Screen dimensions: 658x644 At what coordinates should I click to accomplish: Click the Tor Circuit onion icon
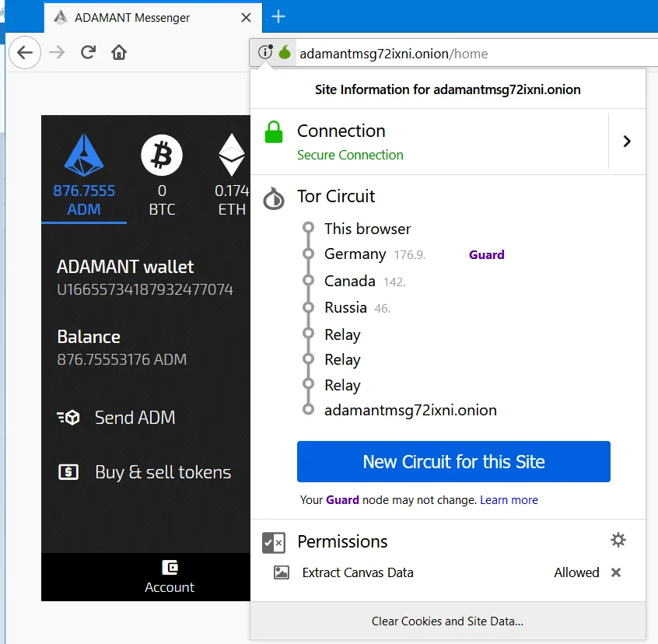point(274,198)
